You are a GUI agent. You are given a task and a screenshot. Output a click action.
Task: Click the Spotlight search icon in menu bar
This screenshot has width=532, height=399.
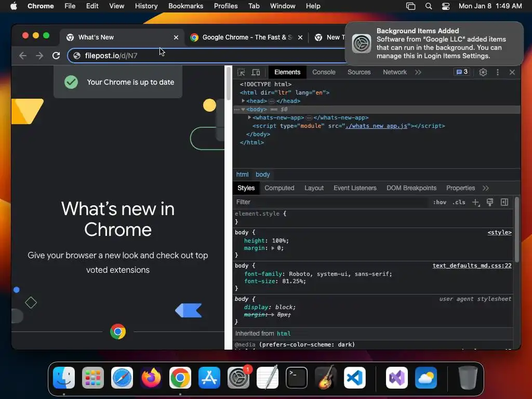[x=429, y=6]
